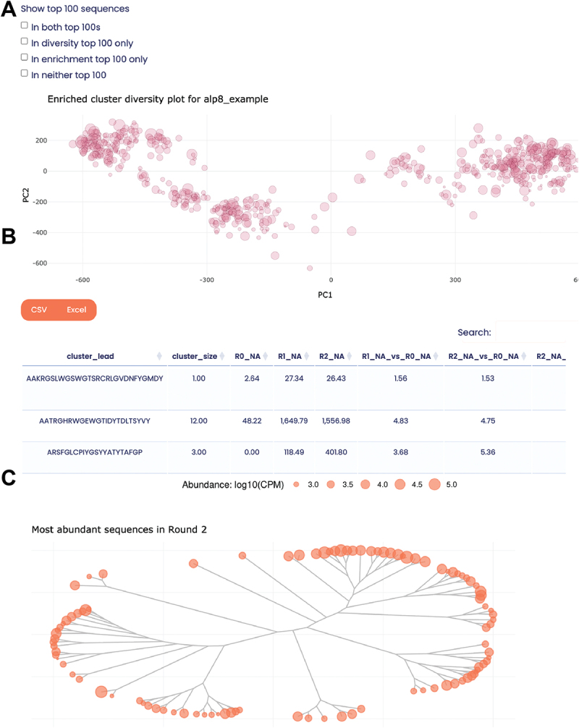Check the 'In both top 100s' box

(24, 25)
